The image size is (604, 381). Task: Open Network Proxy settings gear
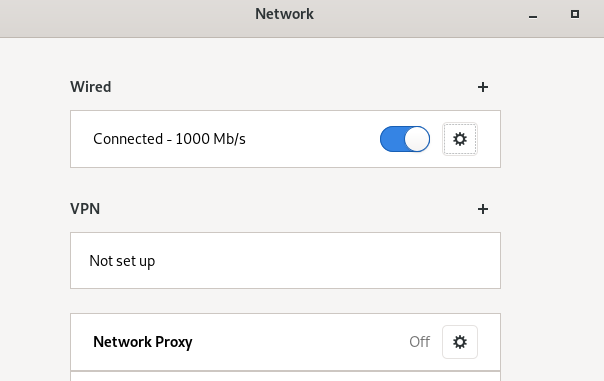[460, 342]
